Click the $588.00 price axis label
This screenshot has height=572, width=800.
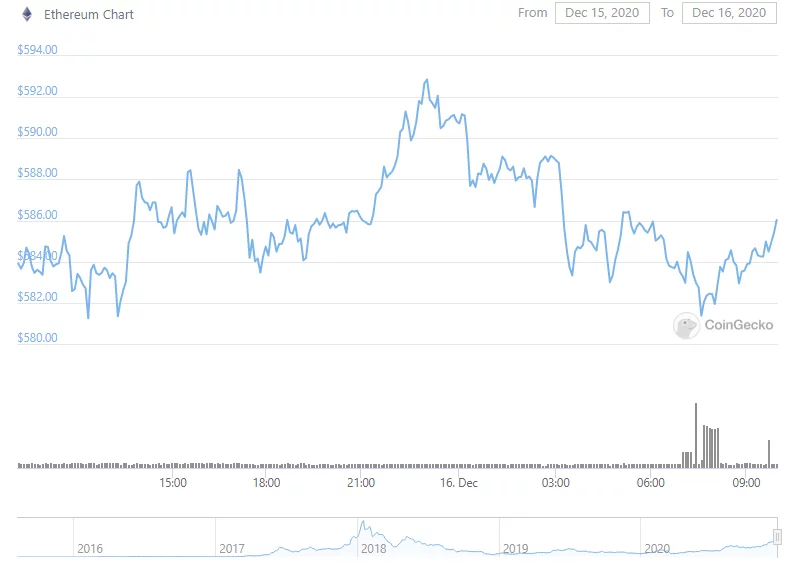coord(37,173)
